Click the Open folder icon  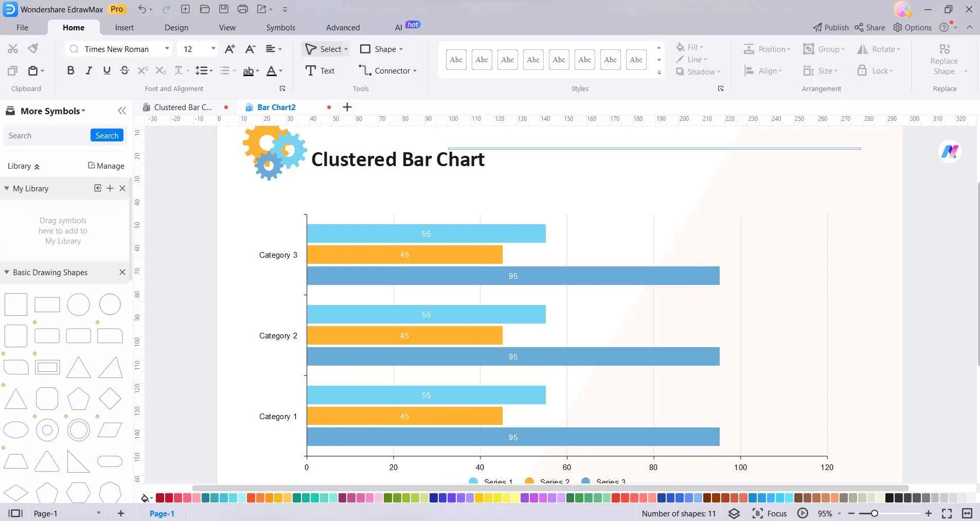(x=204, y=9)
